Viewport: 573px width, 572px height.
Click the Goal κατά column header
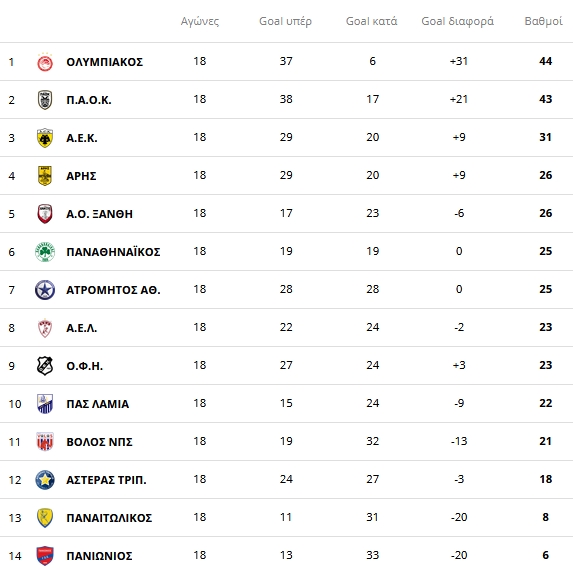(x=372, y=21)
